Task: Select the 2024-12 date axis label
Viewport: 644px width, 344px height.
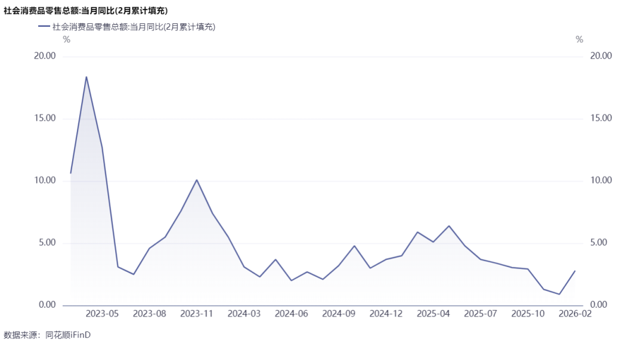Action: click(x=386, y=314)
